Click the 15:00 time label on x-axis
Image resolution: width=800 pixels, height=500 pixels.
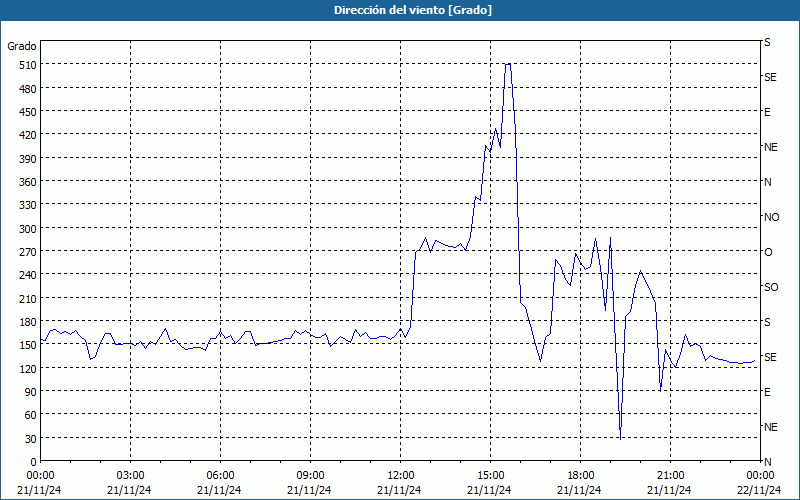coord(490,476)
